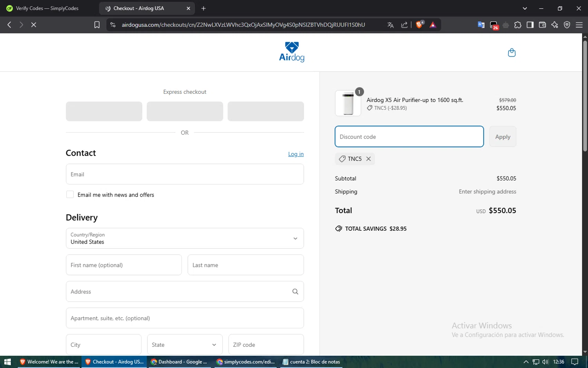Stop loading the page
The width and height of the screenshot is (588, 368).
(x=34, y=25)
